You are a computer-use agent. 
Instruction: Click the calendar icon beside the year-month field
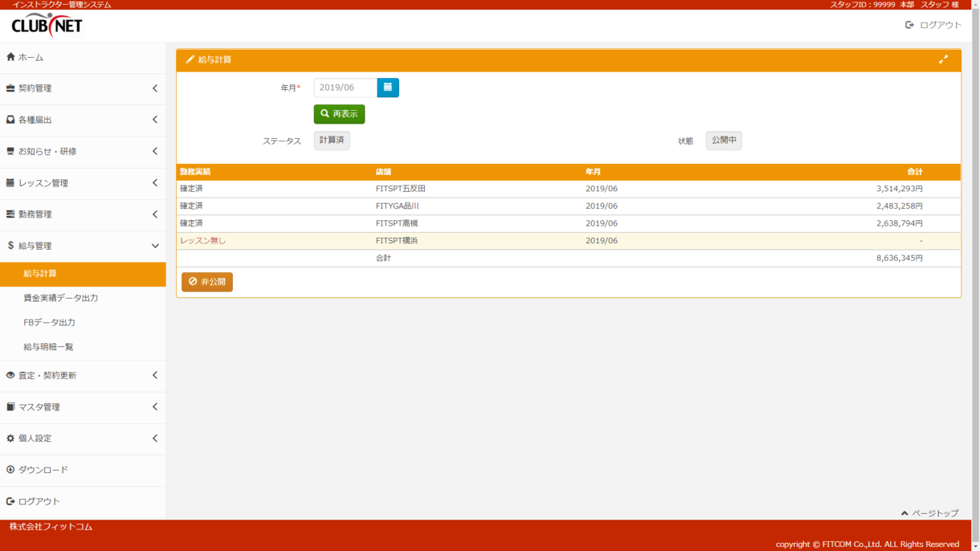point(388,88)
